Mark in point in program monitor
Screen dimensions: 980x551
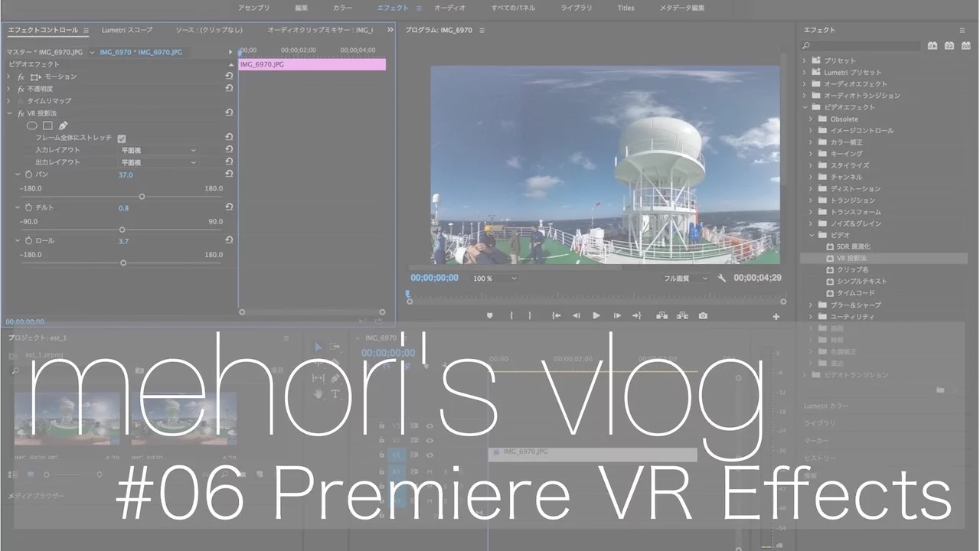coord(511,315)
